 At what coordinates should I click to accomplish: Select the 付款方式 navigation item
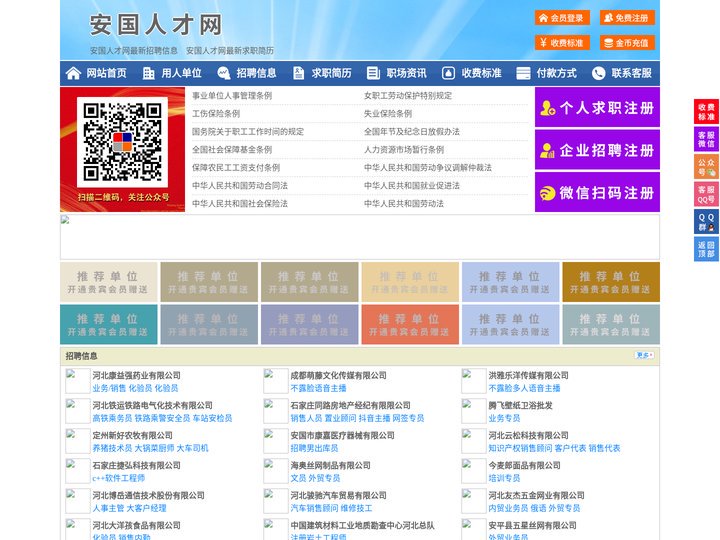point(557,73)
